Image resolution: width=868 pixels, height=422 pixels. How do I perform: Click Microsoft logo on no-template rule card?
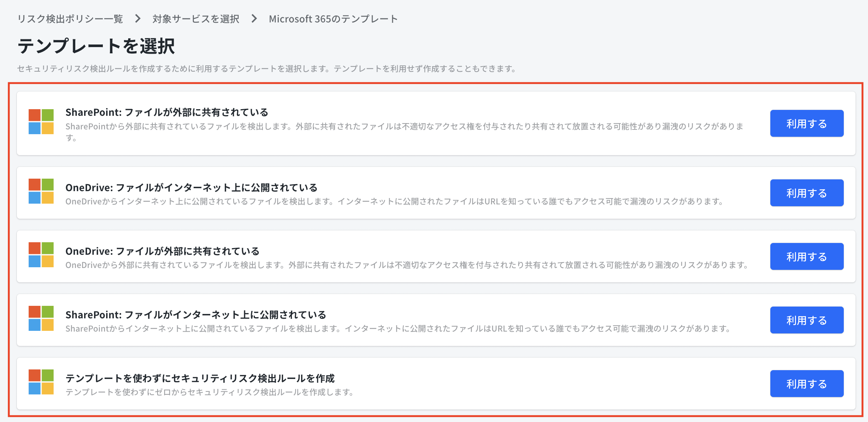tap(41, 382)
